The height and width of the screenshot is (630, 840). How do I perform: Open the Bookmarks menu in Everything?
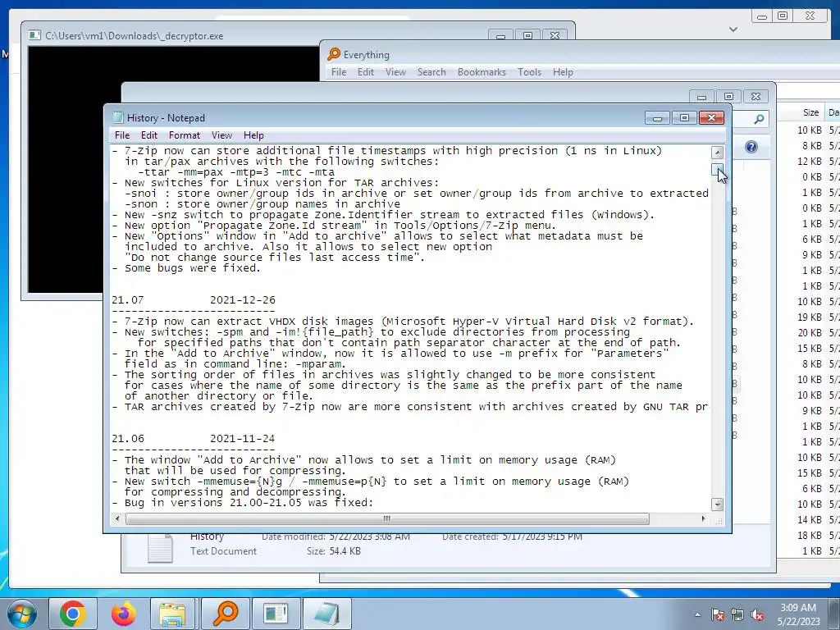click(x=482, y=72)
